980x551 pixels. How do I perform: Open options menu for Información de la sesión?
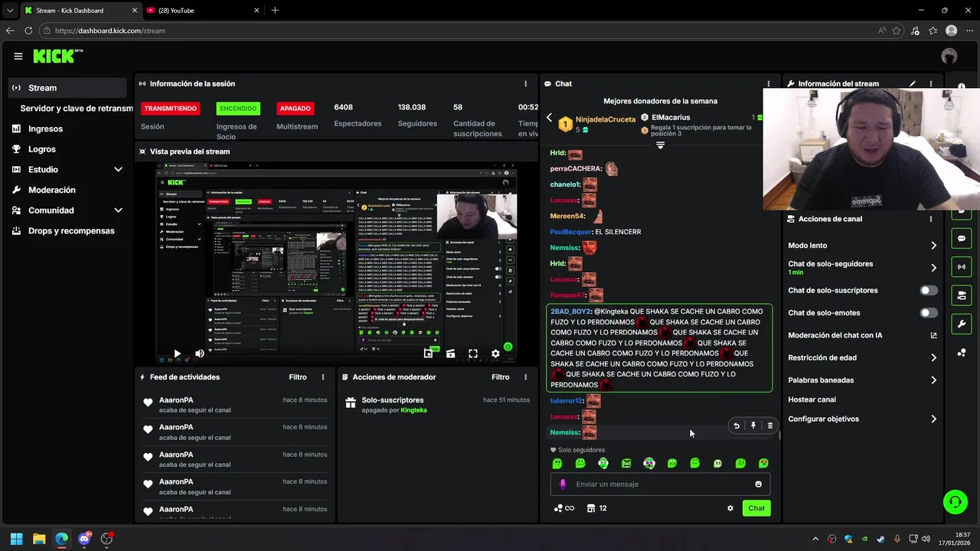click(x=525, y=83)
